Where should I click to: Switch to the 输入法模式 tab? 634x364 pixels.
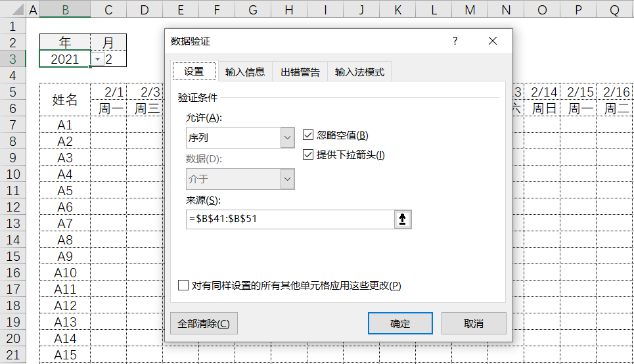359,72
